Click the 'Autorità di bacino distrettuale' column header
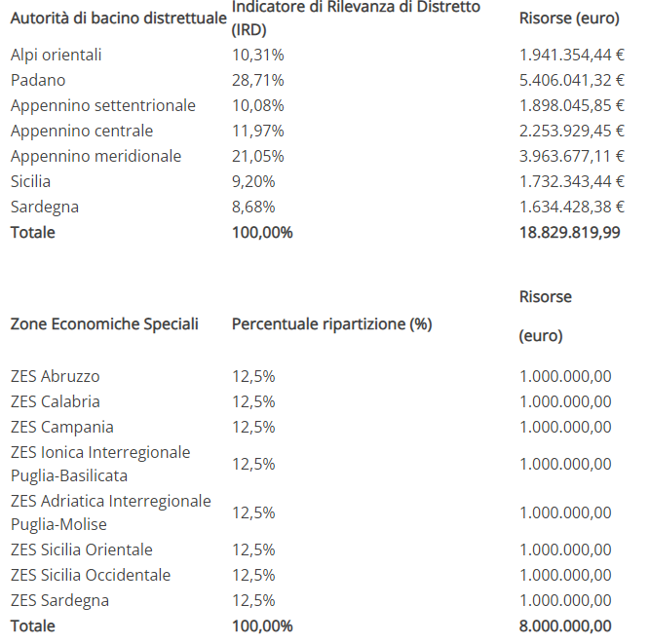Image resolution: width=650 pixels, height=644 pixels. click(119, 19)
